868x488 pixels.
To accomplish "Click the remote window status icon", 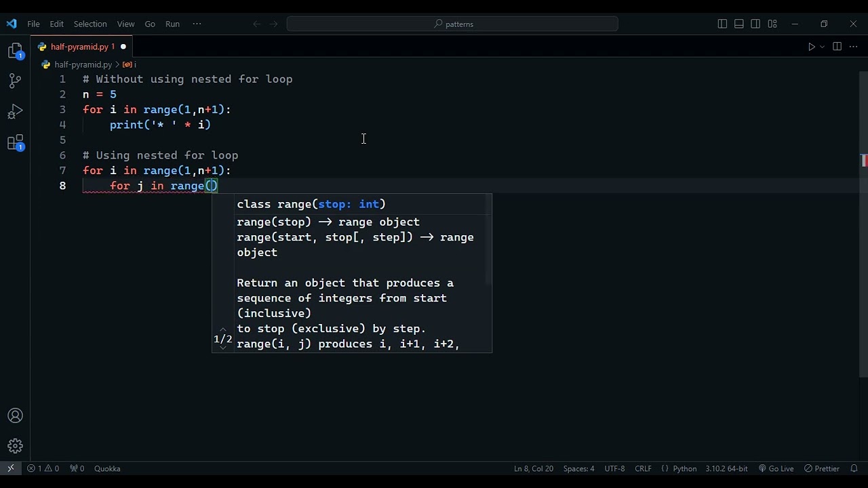I will pyautogui.click(x=11, y=468).
